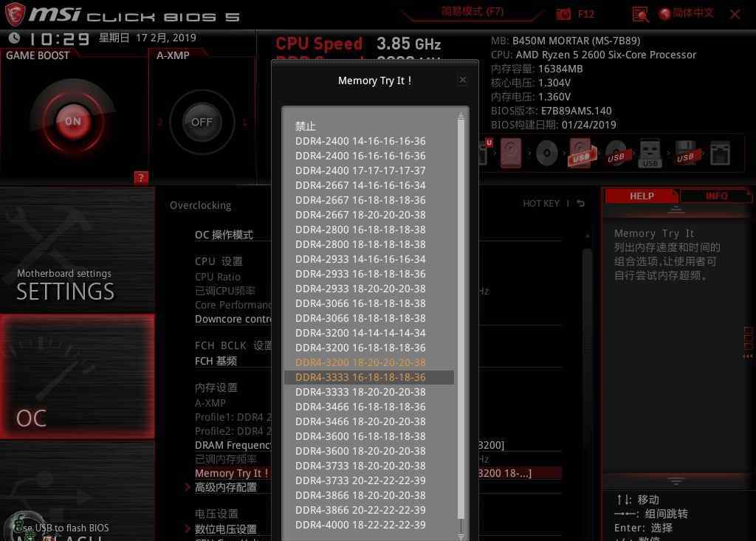Expand the 高级内存配置 submenu
The width and height of the screenshot is (756, 541).
(226, 487)
